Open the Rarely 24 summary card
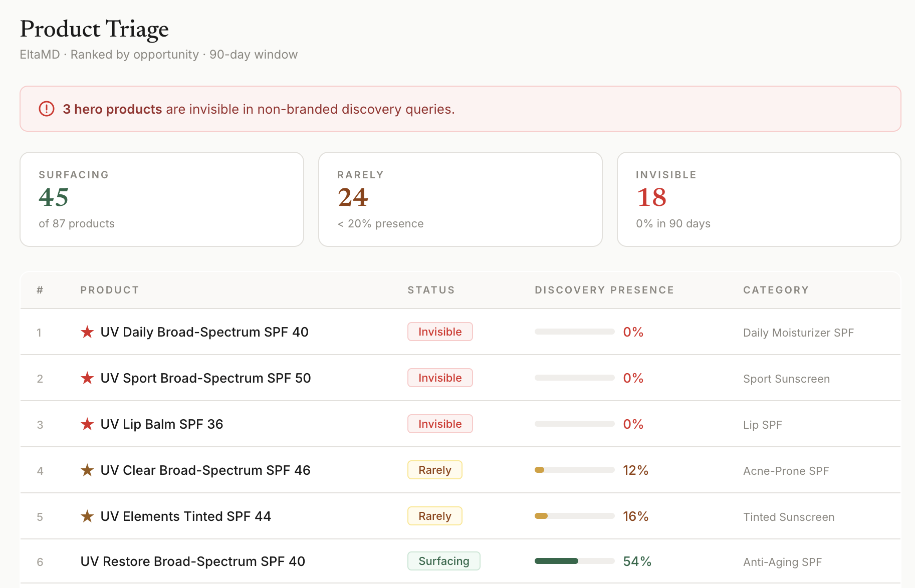915x588 pixels. 461,199
